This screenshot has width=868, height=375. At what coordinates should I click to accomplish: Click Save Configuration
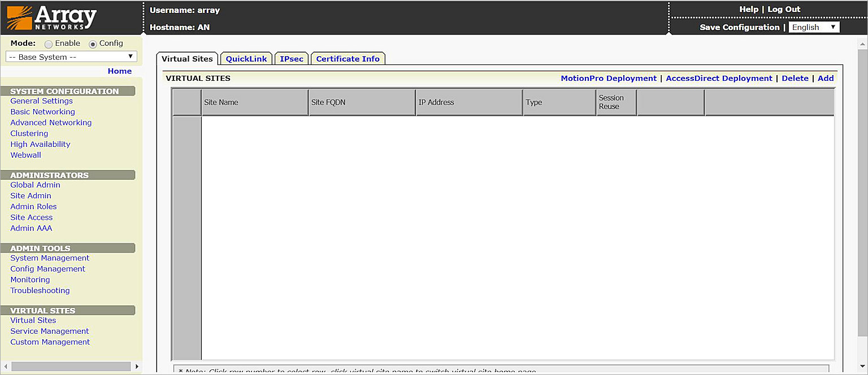pos(739,27)
